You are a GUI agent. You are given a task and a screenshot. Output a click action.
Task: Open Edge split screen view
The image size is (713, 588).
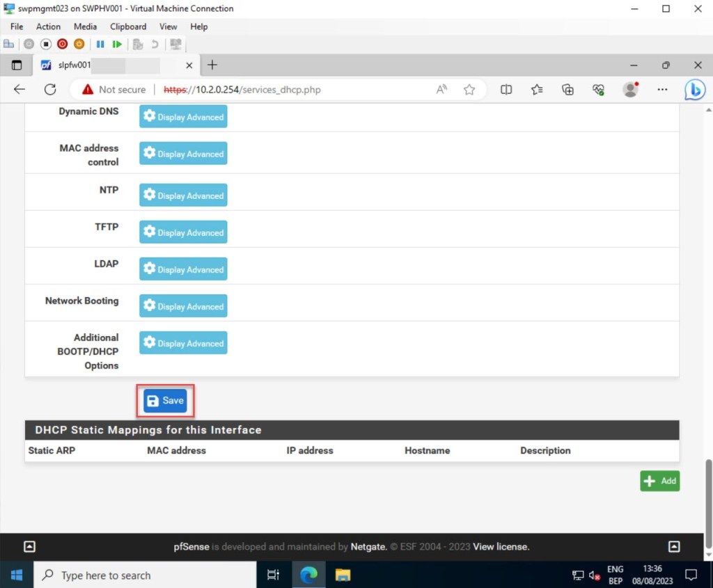(x=506, y=89)
